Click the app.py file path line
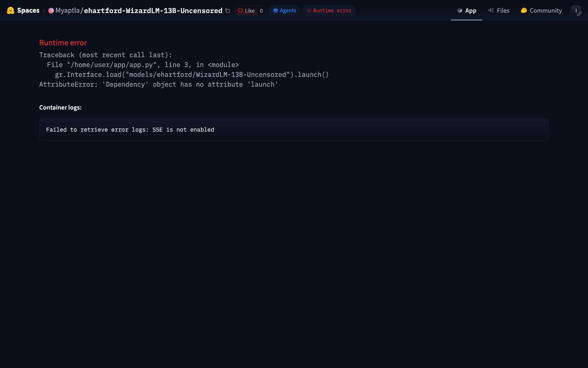 pyautogui.click(x=143, y=65)
